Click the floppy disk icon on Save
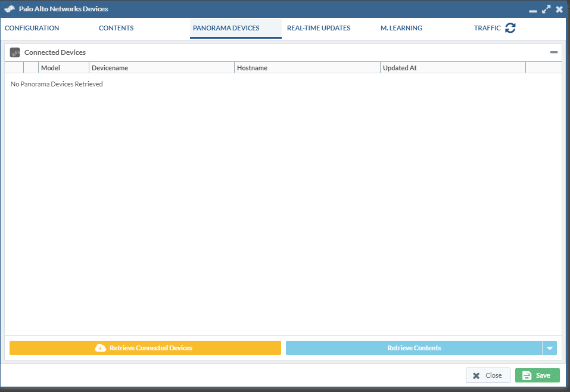The height and width of the screenshot is (392, 570). tap(527, 375)
